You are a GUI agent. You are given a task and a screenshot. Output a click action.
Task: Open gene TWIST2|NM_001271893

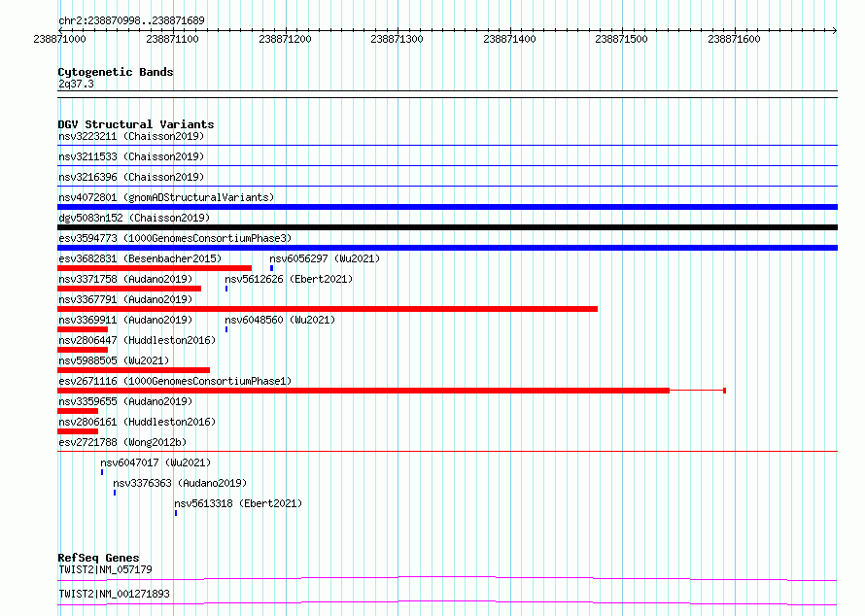(x=114, y=594)
